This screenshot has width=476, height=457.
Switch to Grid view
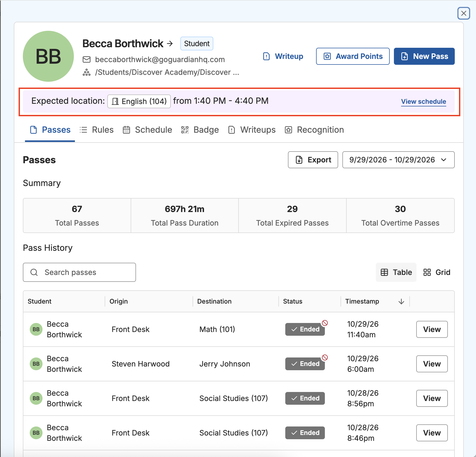click(x=437, y=272)
